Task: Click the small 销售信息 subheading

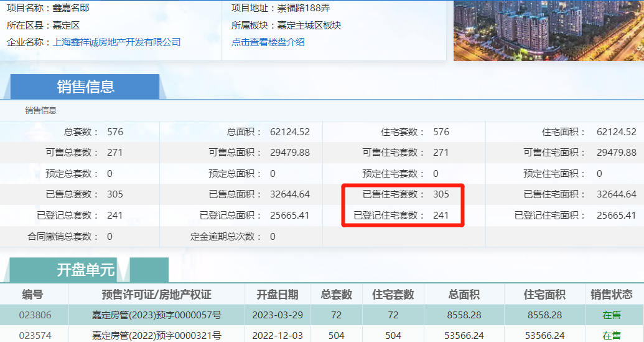Action: [40, 110]
